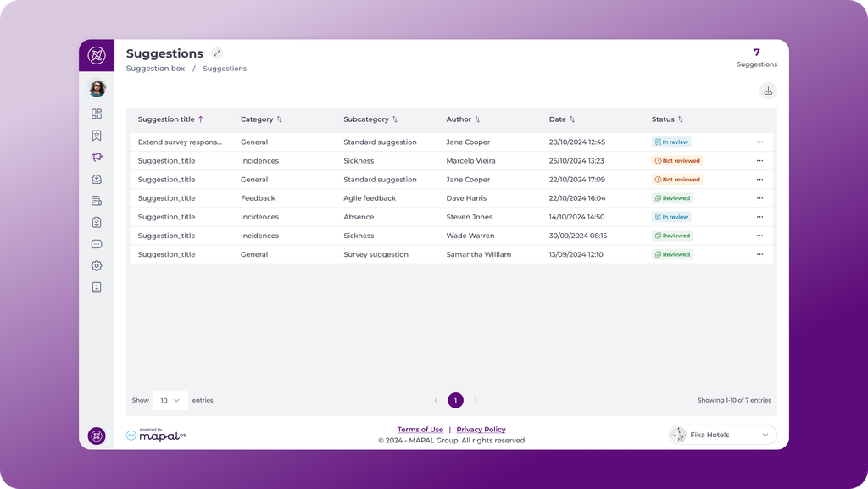Image resolution: width=868 pixels, height=489 pixels.
Task: Open the megaphone suggestions icon in sidebar
Action: coord(97,157)
